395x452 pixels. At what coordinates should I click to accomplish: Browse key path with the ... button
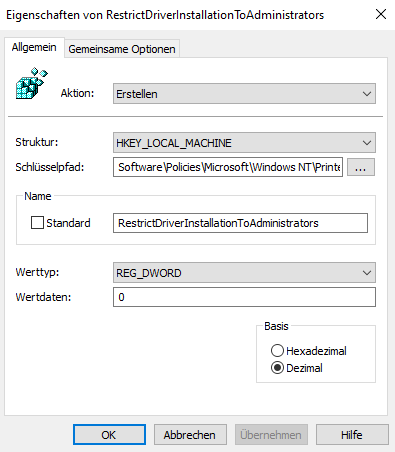click(x=361, y=167)
